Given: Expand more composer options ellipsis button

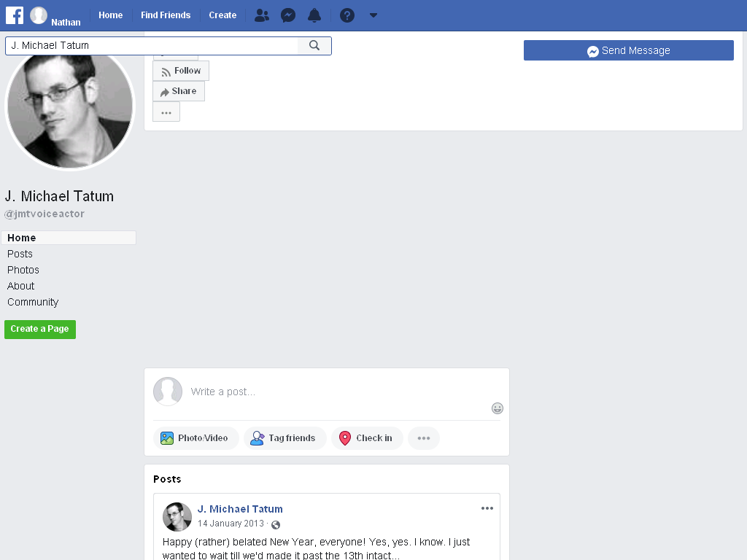Looking at the screenshot, I should (424, 438).
